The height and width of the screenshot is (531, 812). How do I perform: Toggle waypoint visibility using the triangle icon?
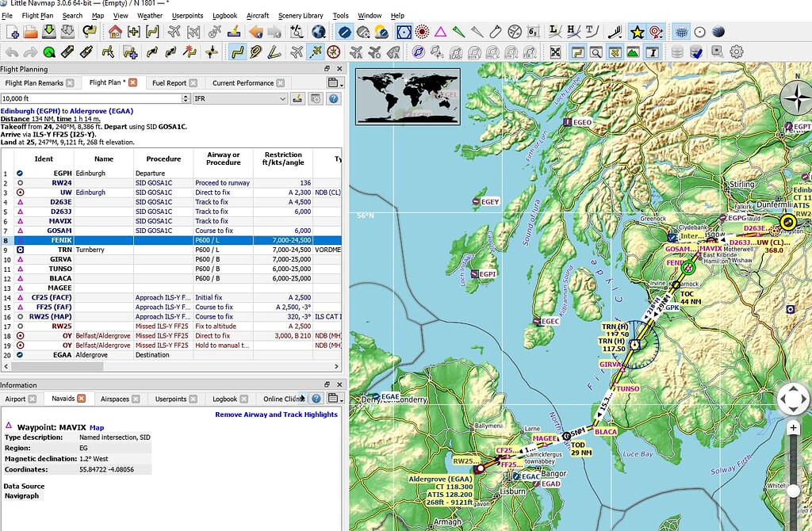click(439, 32)
